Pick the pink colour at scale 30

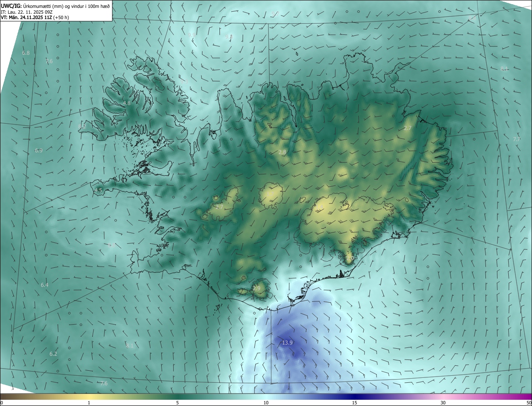coord(443,396)
